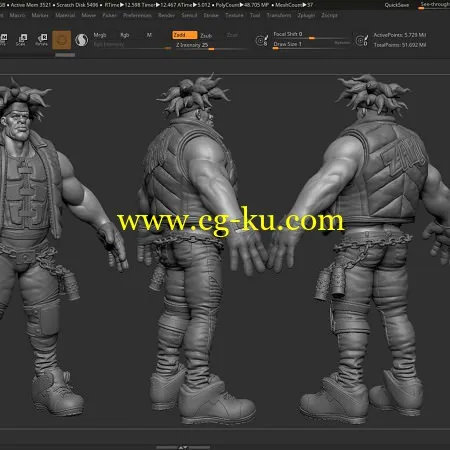This screenshot has height=450, width=450.
Task: Click the bottom tray expander handle
Action: click(183, 447)
